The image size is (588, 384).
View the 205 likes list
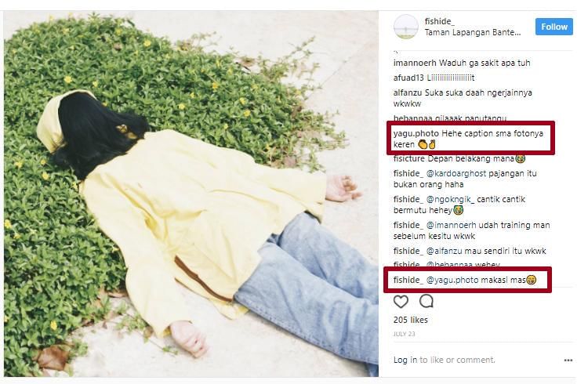pos(410,320)
